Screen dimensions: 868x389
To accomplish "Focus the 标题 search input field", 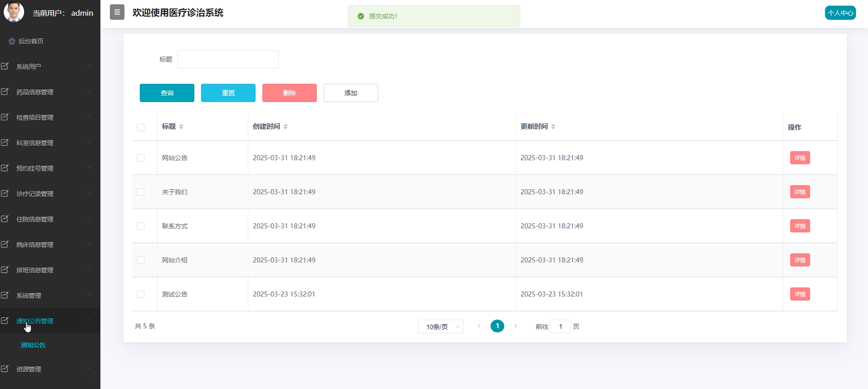I will (228, 59).
